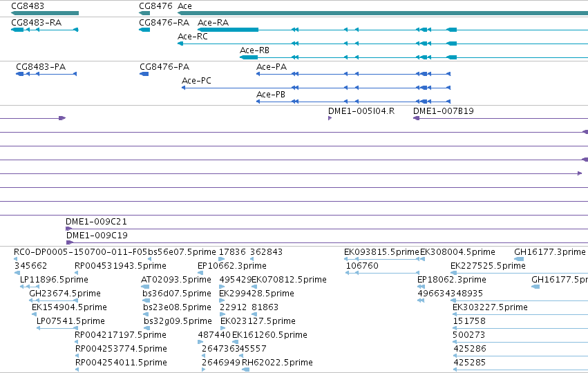Select the EP10662.3prime EST
Screen dimensions: 588x373
click(x=200, y=273)
